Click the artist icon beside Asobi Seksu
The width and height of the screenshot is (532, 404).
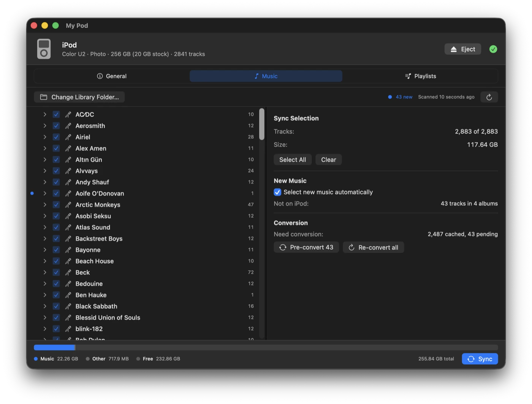point(68,216)
